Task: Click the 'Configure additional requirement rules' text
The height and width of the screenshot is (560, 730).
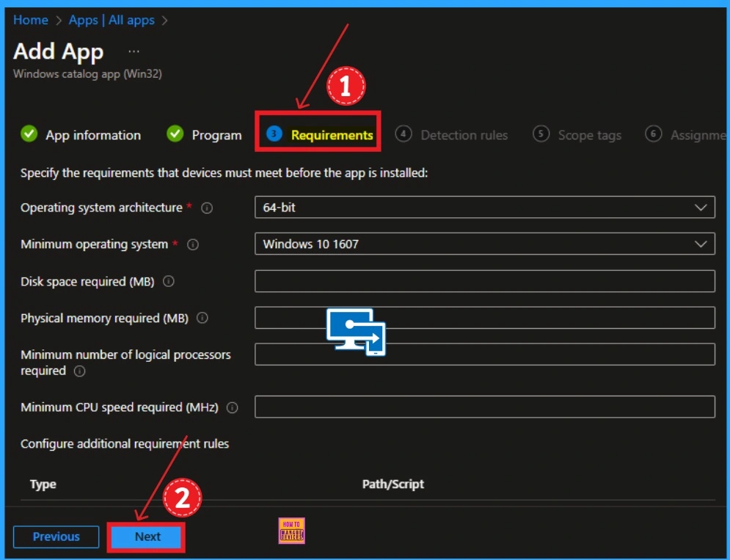Action: coord(125,444)
